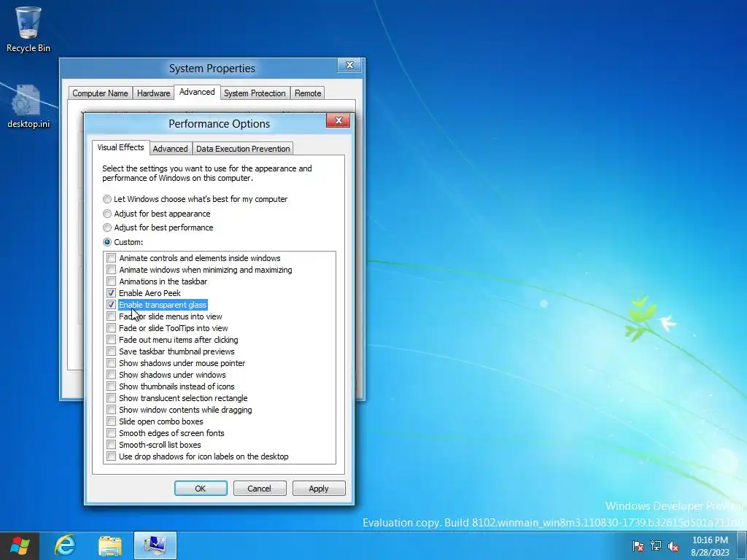Switch to Visual Effects tab
747x560 pixels.
(x=120, y=147)
